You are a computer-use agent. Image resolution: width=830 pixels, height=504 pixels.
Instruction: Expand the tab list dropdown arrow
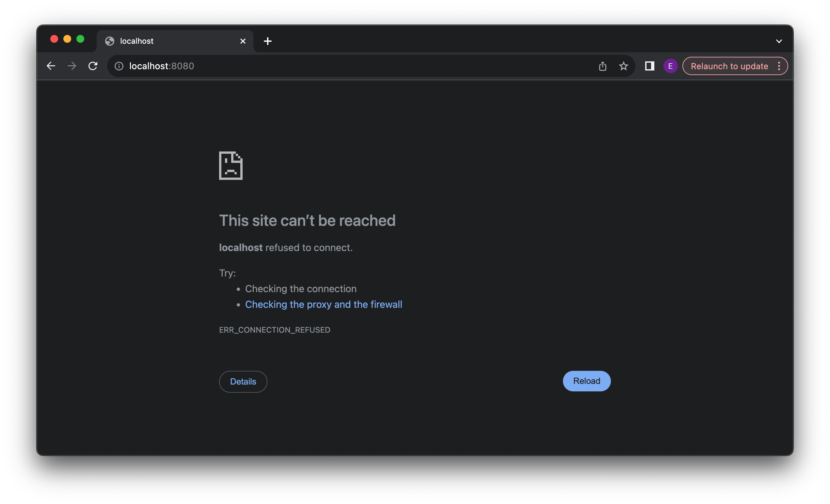(779, 40)
